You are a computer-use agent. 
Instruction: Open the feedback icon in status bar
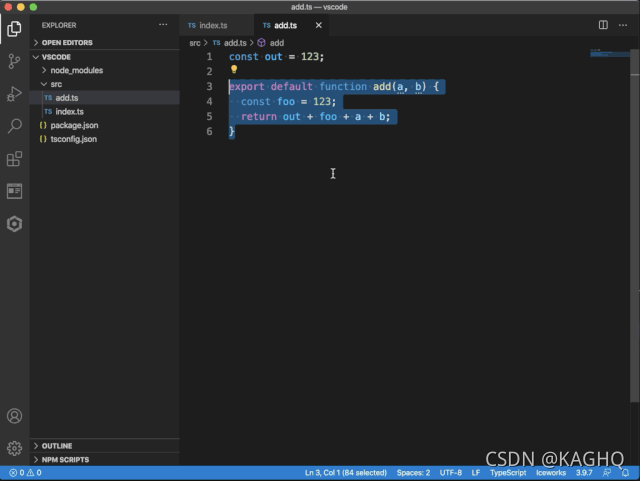click(x=607, y=473)
